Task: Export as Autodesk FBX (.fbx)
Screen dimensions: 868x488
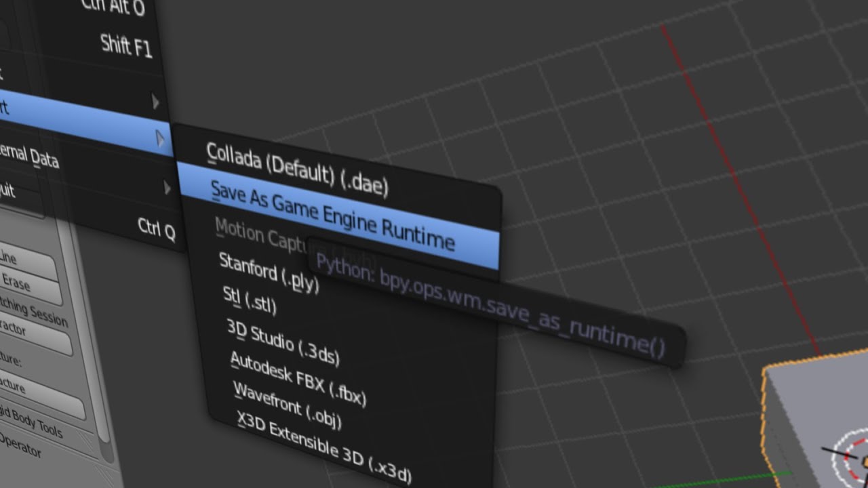Action: click(x=298, y=380)
